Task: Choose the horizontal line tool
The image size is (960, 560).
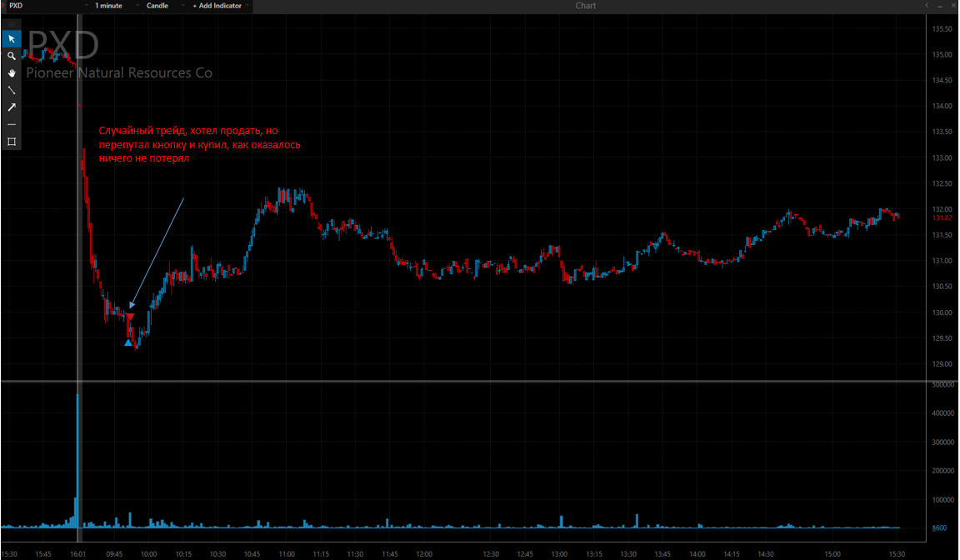Action: [12, 124]
